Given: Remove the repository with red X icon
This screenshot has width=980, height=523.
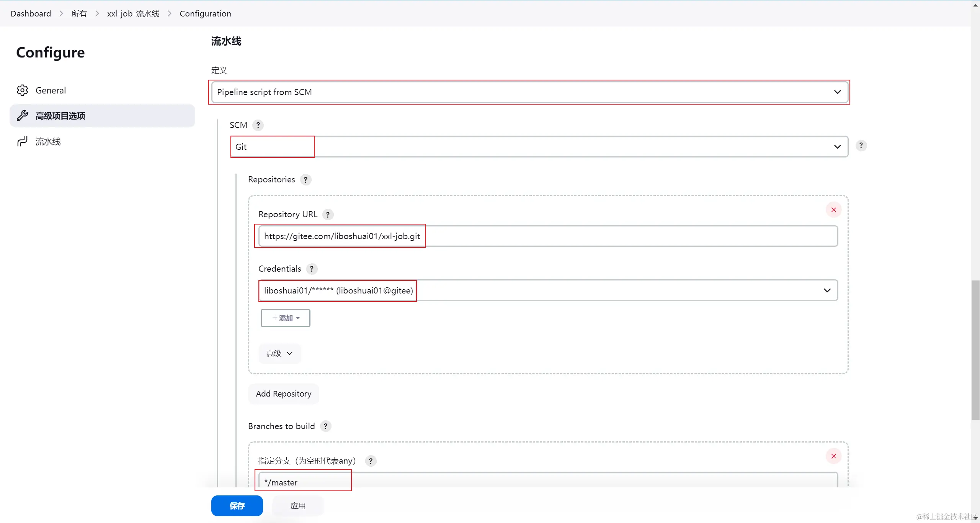Looking at the screenshot, I should 833,210.
